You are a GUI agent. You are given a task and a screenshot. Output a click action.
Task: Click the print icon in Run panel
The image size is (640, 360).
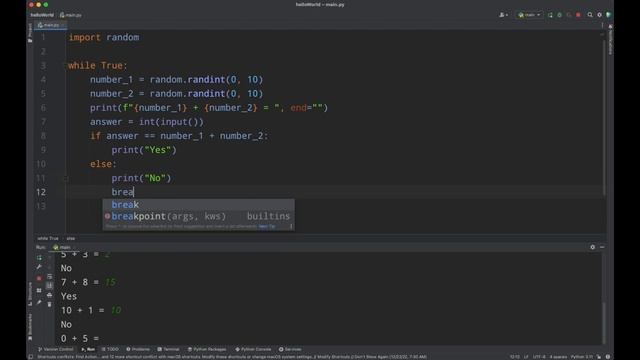[x=49, y=295]
